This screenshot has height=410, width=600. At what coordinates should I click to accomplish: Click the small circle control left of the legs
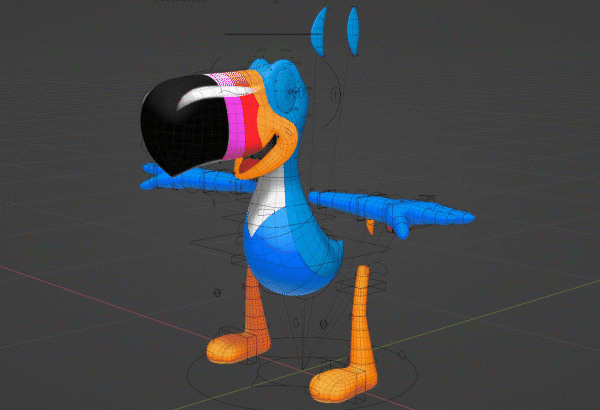(217, 293)
